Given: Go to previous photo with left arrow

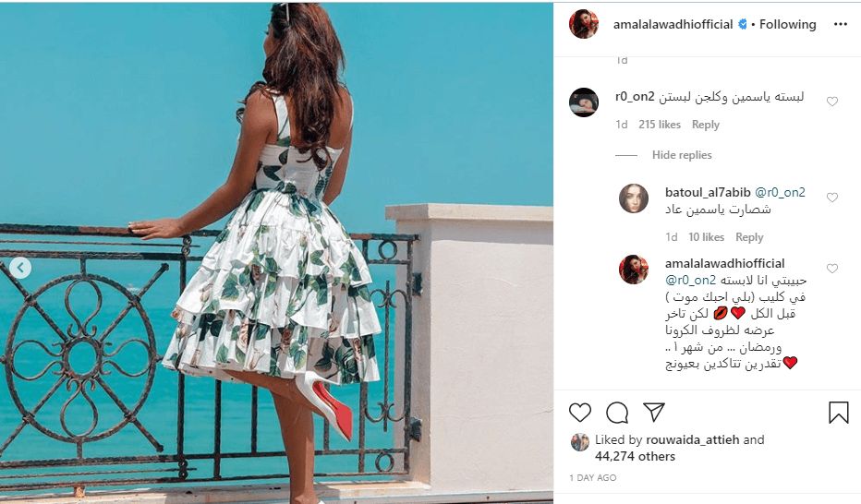Looking at the screenshot, I should [x=20, y=268].
